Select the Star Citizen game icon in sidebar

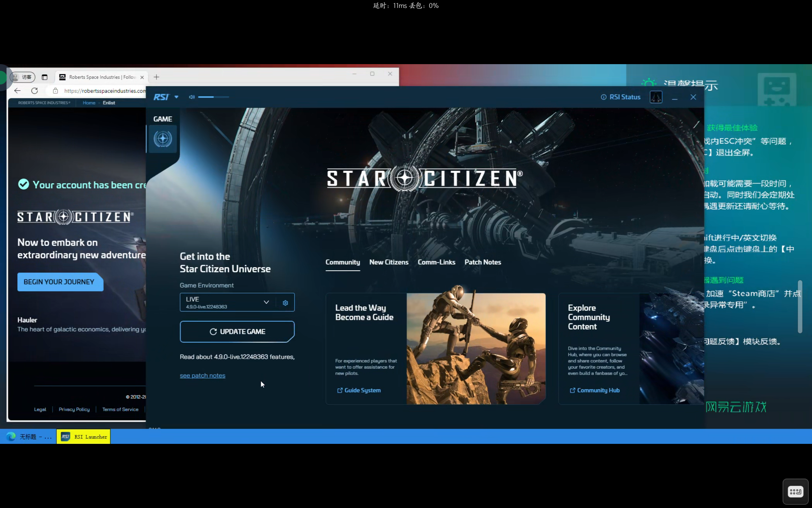pyautogui.click(x=163, y=139)
